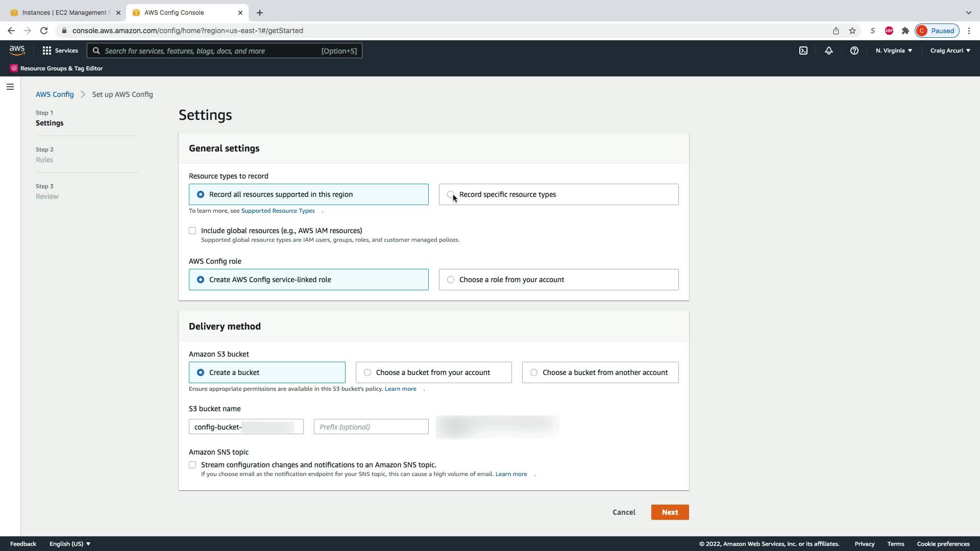The height and width of the screenshot is (551, 980).
Task: Bookmark page with the star icon
Action: coord(852,31)
